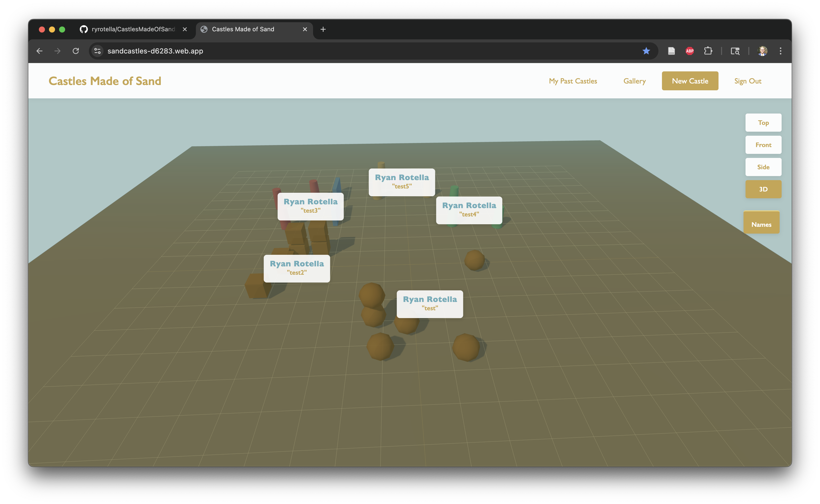Click the browser back arrow

pos(39,51)
